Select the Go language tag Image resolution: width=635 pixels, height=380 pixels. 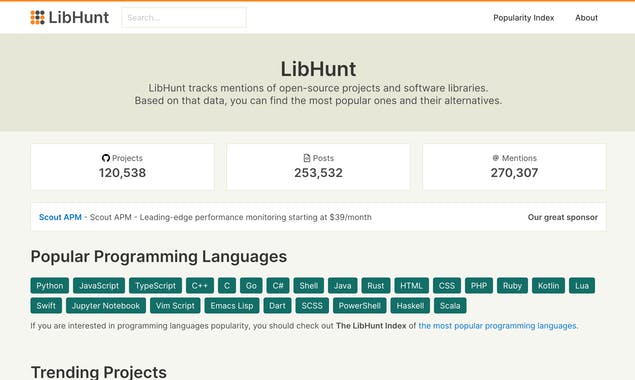coord(251,286)
